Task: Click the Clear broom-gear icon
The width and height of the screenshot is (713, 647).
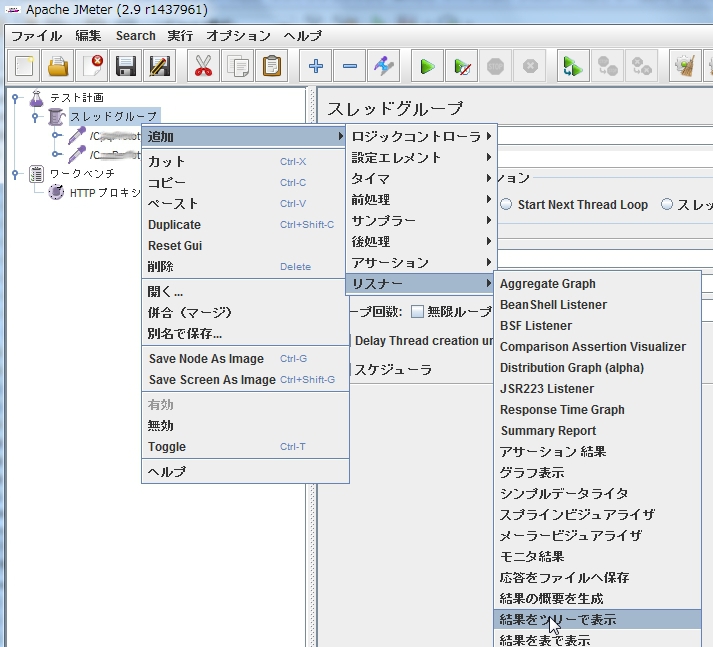Action: (x=685, y=66)
